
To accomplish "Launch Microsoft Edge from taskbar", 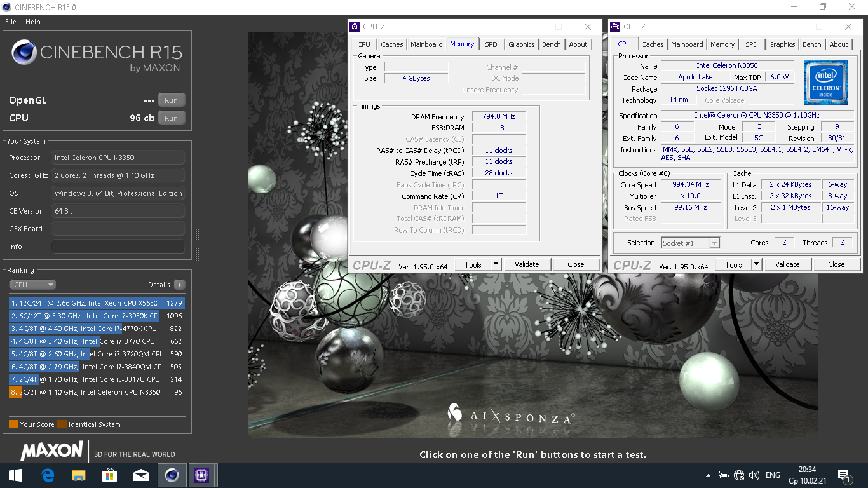I will tap(47, 475).
